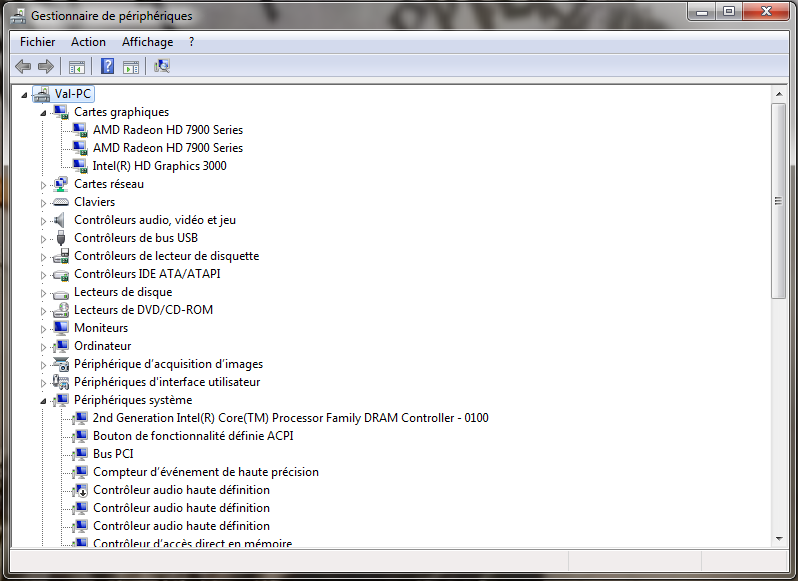Expand the Moniteurs category
Screen dimensions: 798x581
point(43,329)
